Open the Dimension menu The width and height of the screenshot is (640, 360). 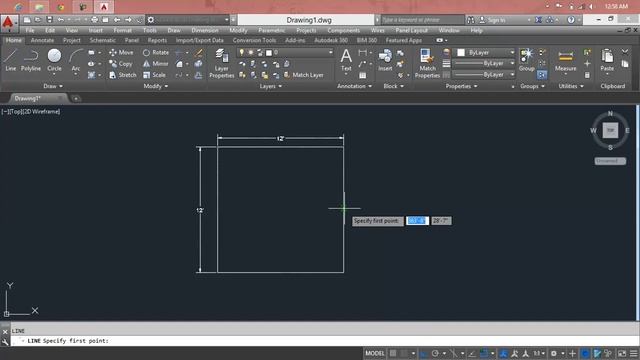click(204, 30)
